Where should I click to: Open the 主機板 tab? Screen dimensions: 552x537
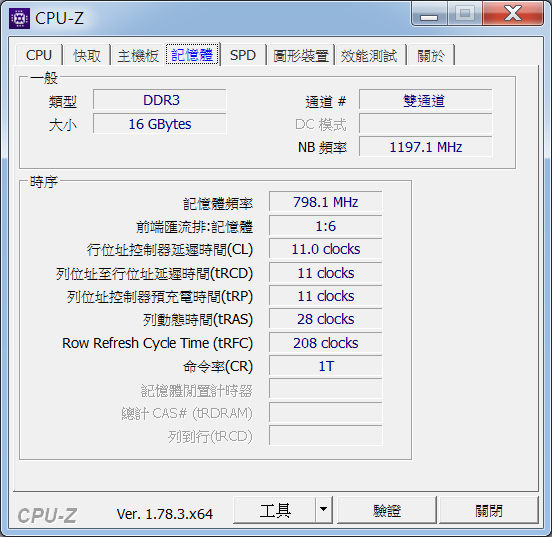(x=138, y=56)
